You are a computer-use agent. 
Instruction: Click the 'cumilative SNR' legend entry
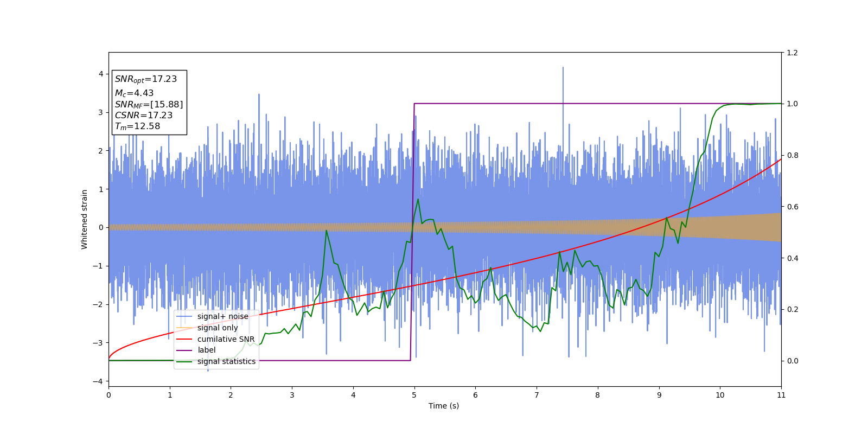(226, 339)
